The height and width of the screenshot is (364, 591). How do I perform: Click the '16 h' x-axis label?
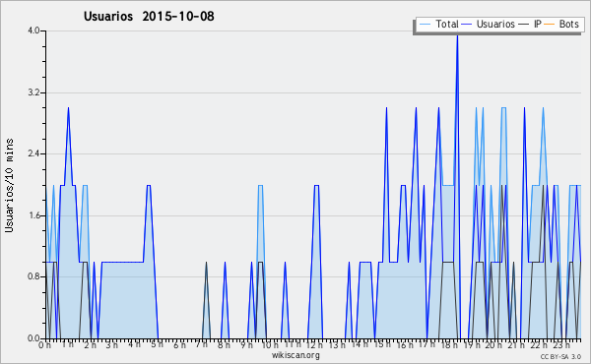pos(405,345)
